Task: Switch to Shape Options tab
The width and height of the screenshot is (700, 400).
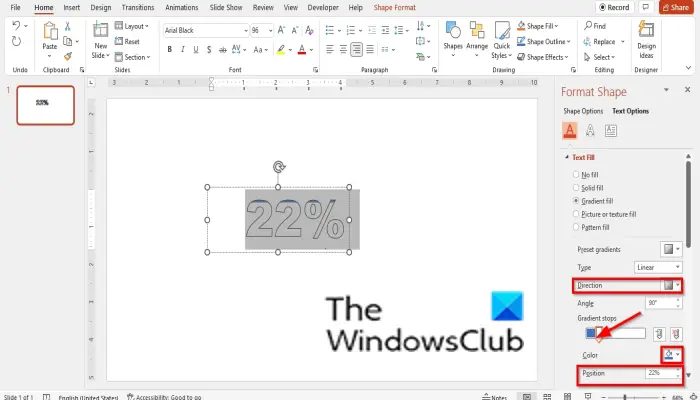Action: click(583, 111)
